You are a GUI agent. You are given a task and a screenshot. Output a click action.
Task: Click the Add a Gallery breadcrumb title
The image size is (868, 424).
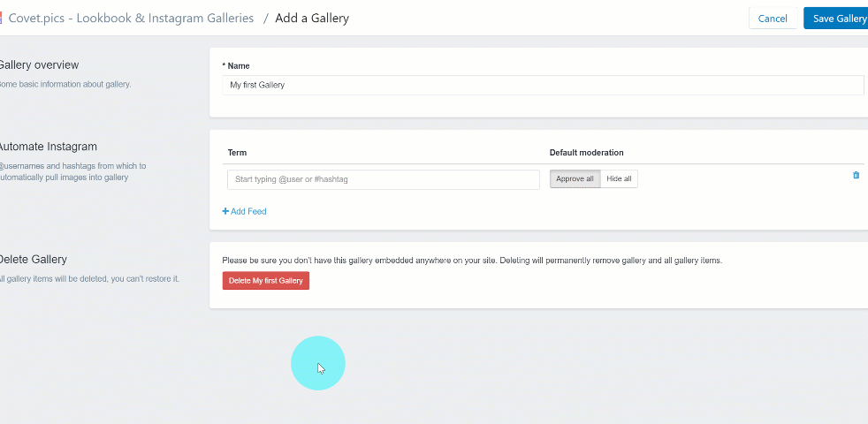[312, 19]
